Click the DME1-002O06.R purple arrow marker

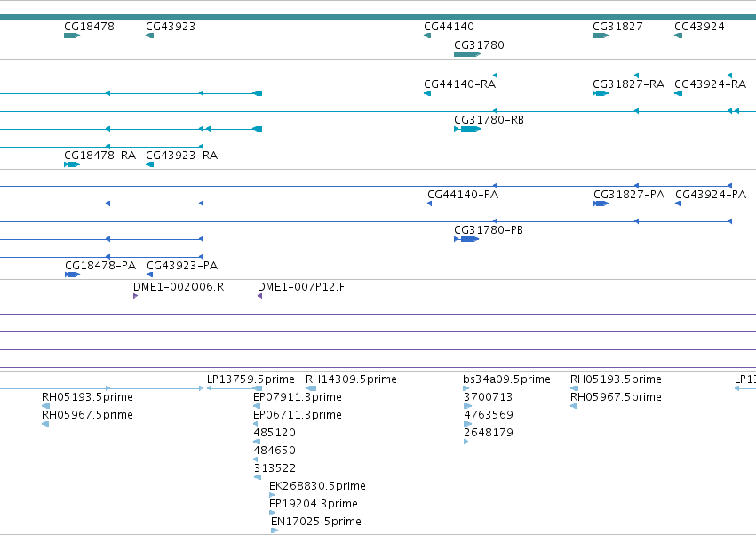pyautogui.click(x=136, y=296)
